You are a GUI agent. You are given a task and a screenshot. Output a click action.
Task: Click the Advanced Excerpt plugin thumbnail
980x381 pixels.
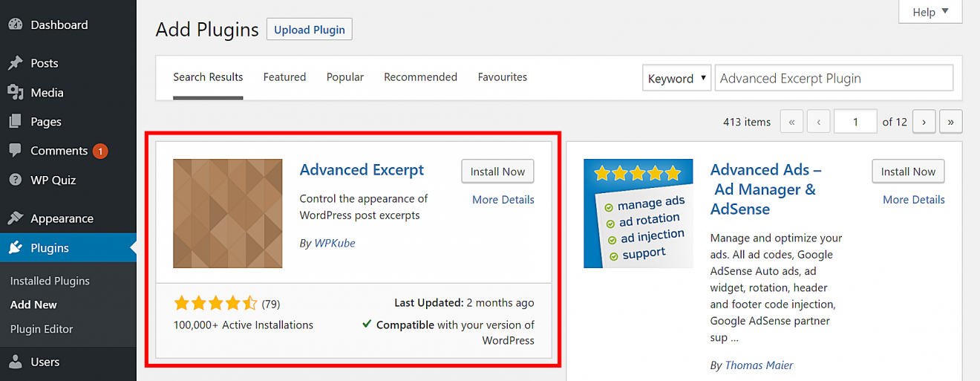[x=228, y=213]
